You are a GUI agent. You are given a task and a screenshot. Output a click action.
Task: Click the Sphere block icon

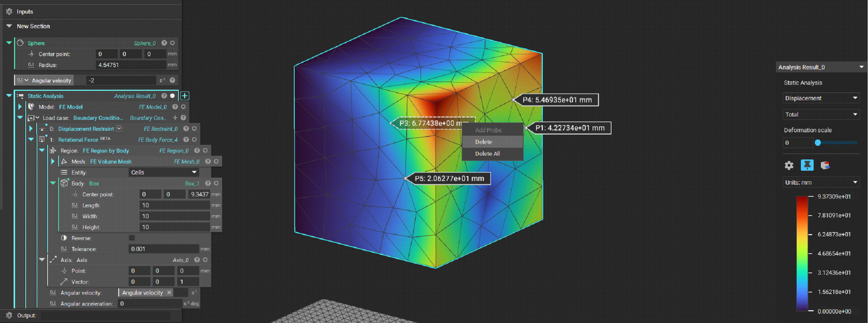click(20, 43)
